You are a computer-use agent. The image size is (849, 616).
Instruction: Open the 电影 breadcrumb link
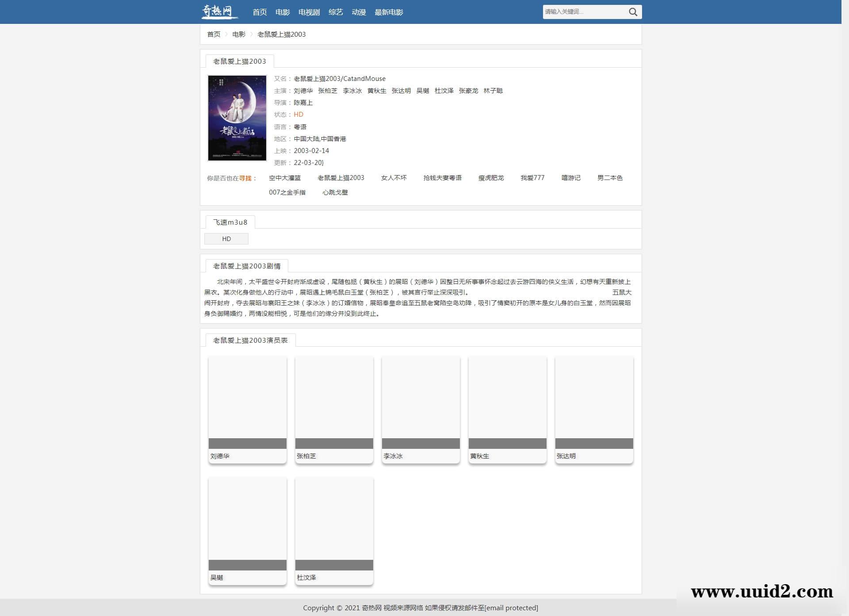point(238,34)
